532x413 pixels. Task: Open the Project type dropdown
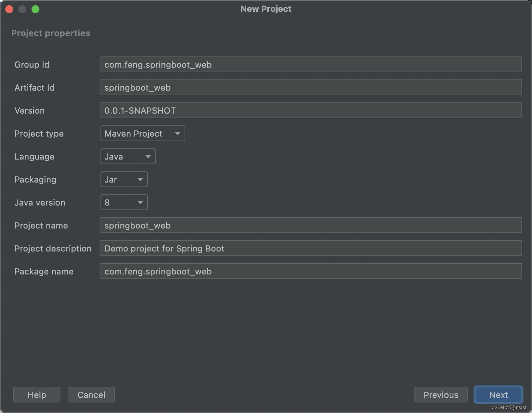(x=143, y=133)
